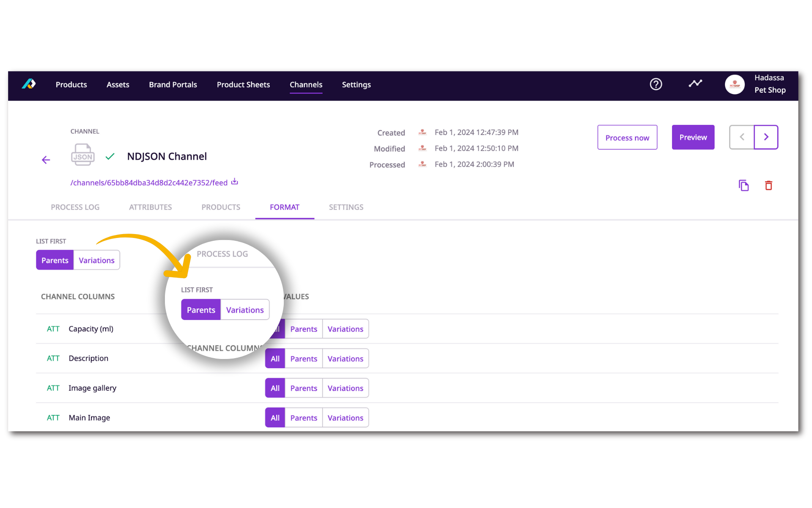Screen dimensions: 812x508
Task: Open the Preview
Action: click(x=693, y=137)
